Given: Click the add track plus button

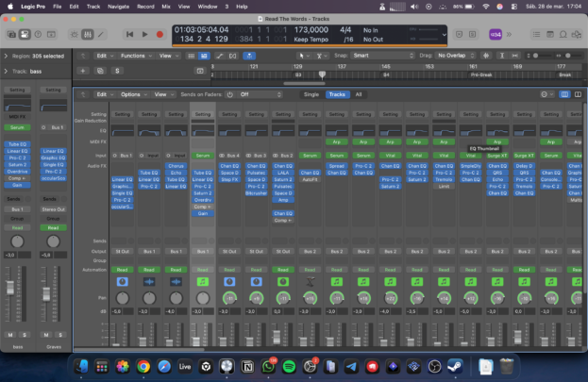Looking at the screenshot, I should coord(84,70).
